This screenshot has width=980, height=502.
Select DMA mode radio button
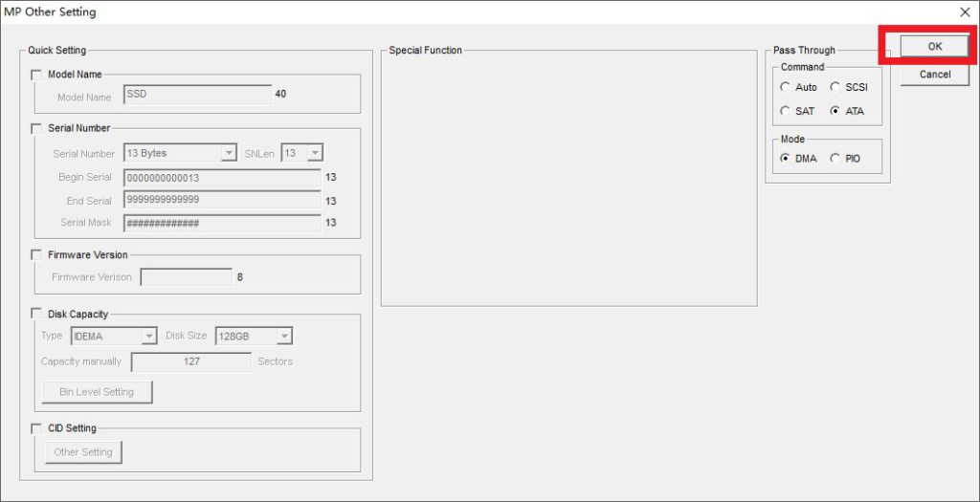coord(786,159)
